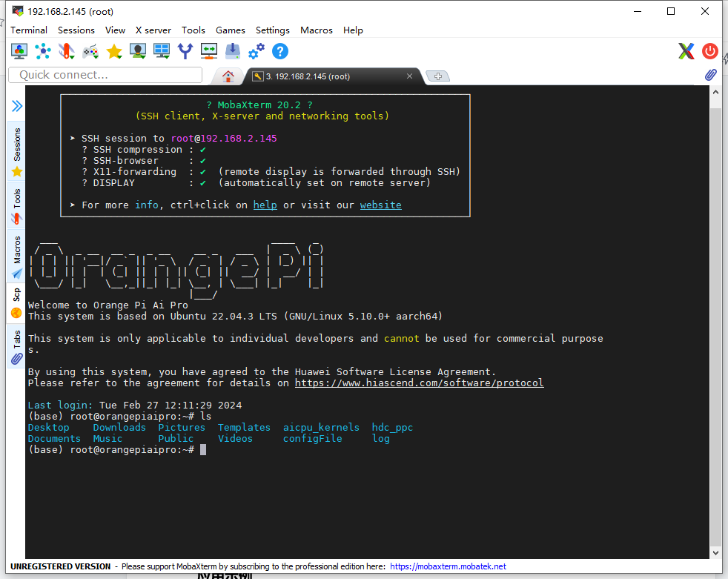Open the Help menu
This screenshot has width=728, height=579.
tap(353, 30)
